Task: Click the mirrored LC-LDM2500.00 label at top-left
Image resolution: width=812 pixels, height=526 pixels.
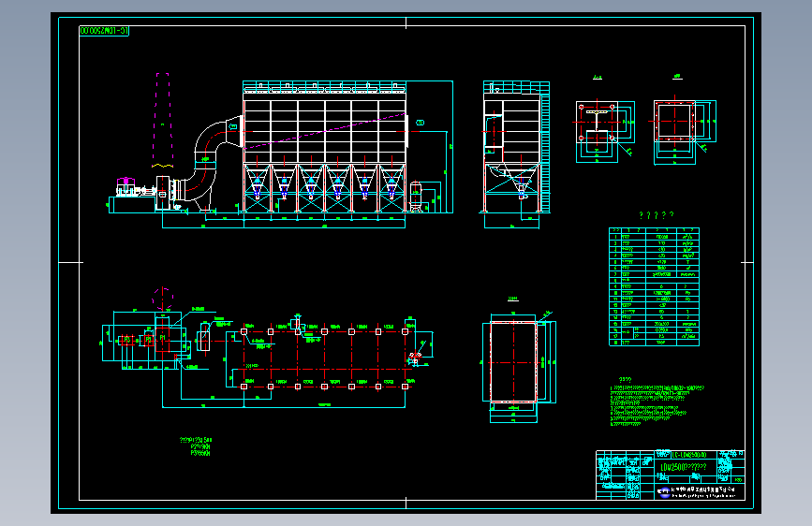Action: (x=104, y=31)
